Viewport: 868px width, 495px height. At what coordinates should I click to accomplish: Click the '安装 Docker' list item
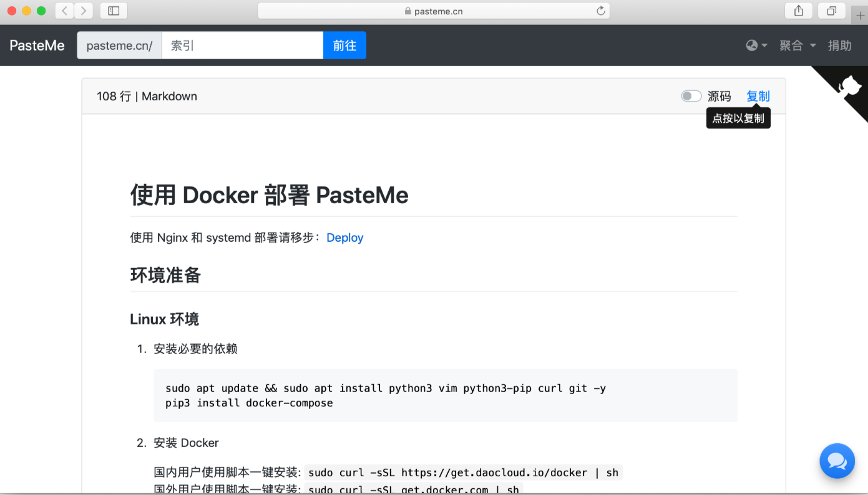pyautogui.click(x=186, y=443)
